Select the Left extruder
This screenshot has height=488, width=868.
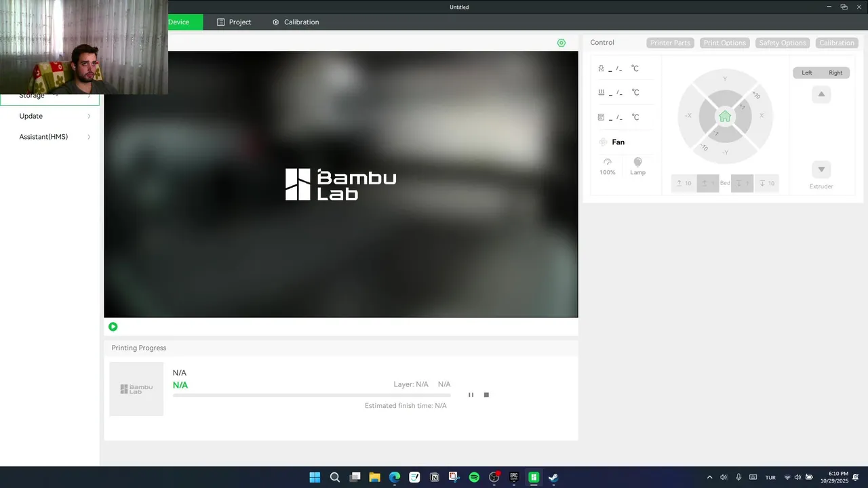[807, 73]
